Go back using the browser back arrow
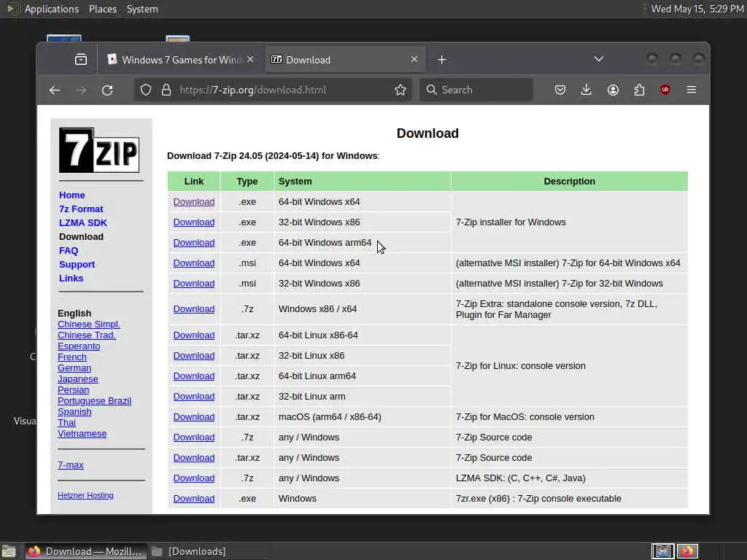This screenshot has height=560, width=747. pos(54,90)
